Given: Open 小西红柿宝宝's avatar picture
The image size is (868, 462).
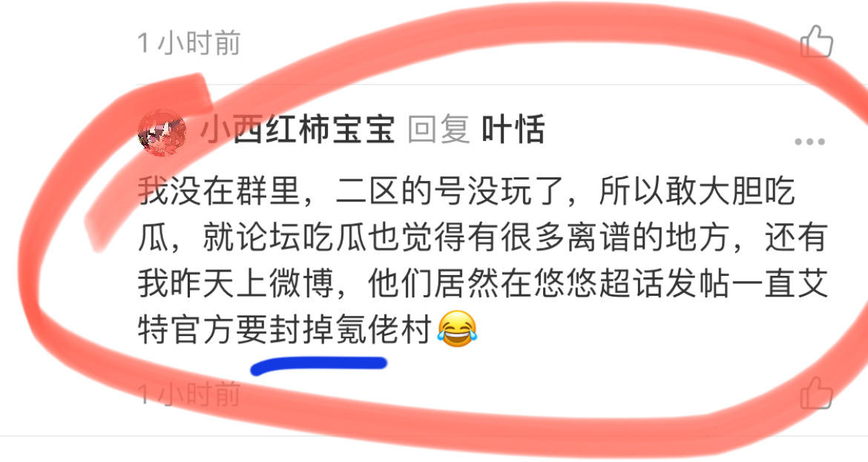Looking at the screenshot, I should tap(162, 132).
